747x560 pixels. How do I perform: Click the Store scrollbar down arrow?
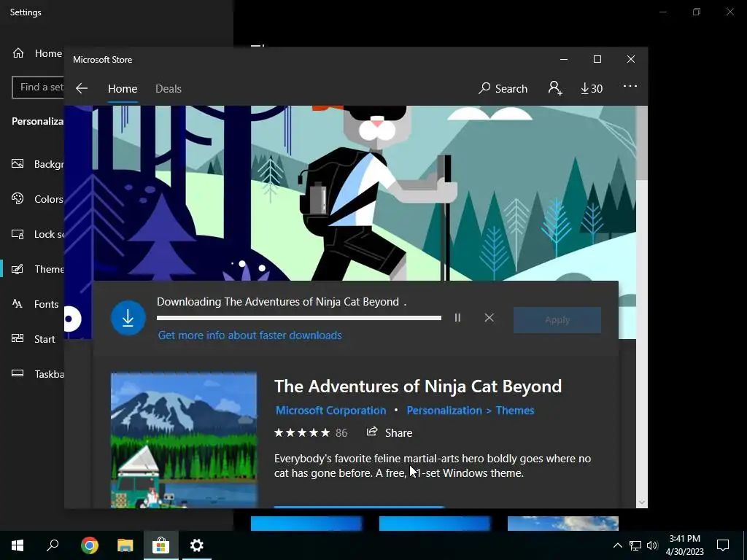click(x=642, y=502)
